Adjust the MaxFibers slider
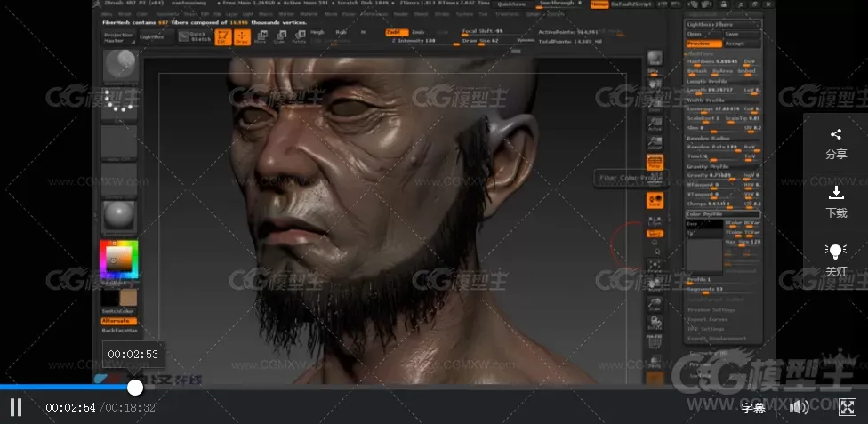 pos(713,61)
